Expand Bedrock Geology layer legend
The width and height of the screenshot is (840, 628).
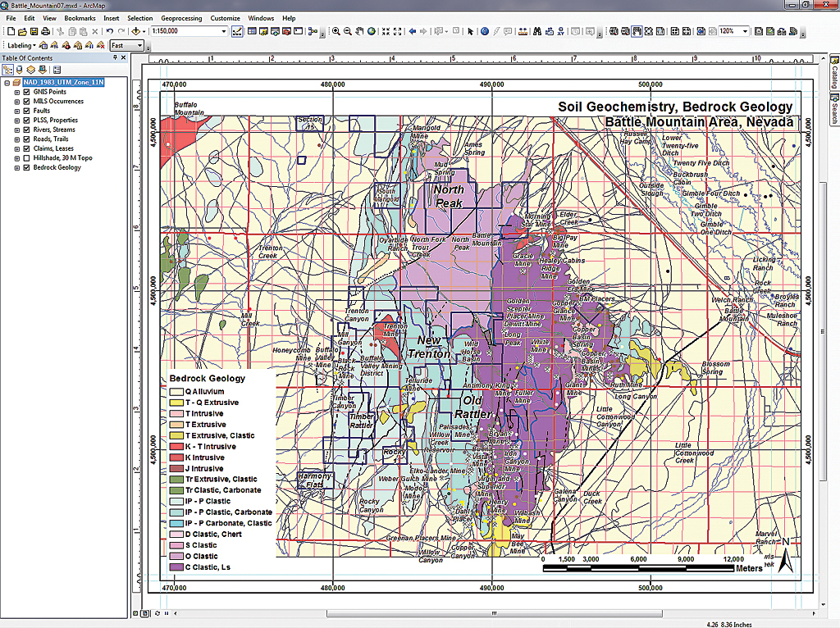coord(17,167)
